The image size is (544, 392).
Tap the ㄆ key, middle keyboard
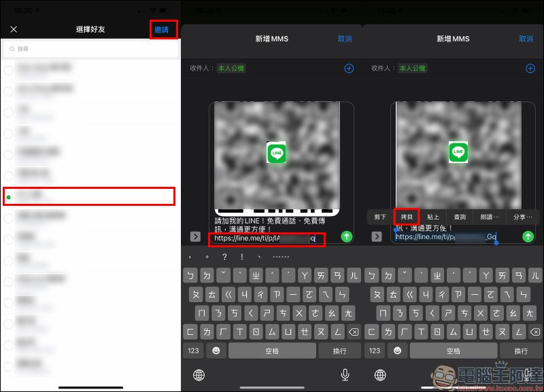[196, 295]
